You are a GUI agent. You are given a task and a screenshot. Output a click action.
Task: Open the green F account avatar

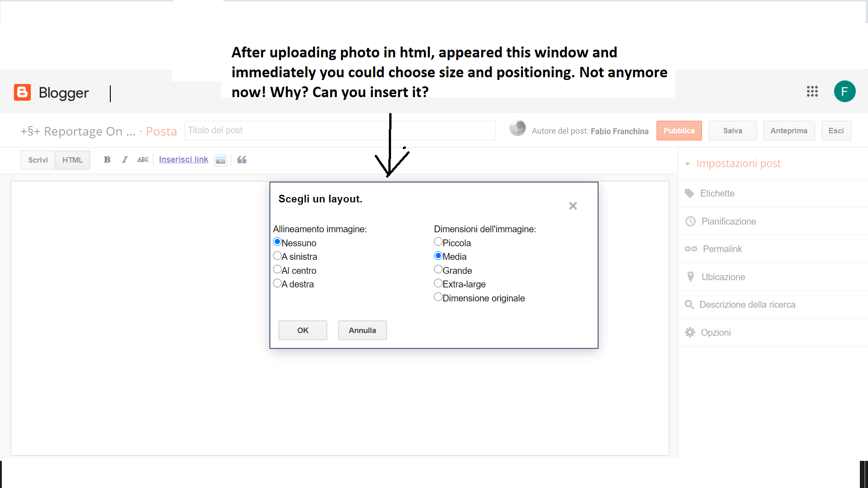point(844,91)
